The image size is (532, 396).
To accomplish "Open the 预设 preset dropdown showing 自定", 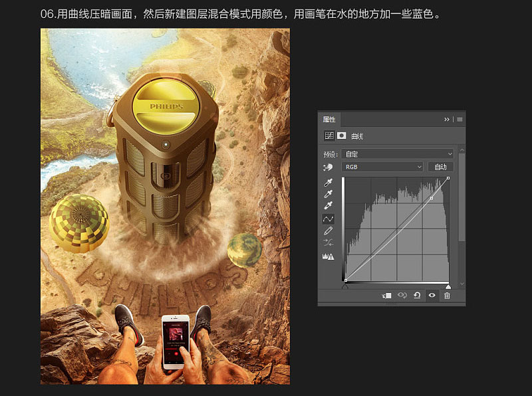I will coord(398,154).
